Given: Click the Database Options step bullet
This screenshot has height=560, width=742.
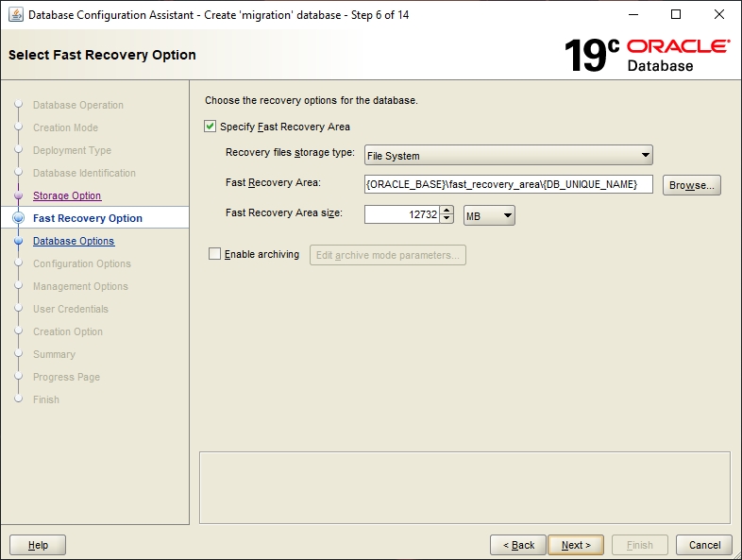Looking at the screenshot, I should tap(18, 241).
